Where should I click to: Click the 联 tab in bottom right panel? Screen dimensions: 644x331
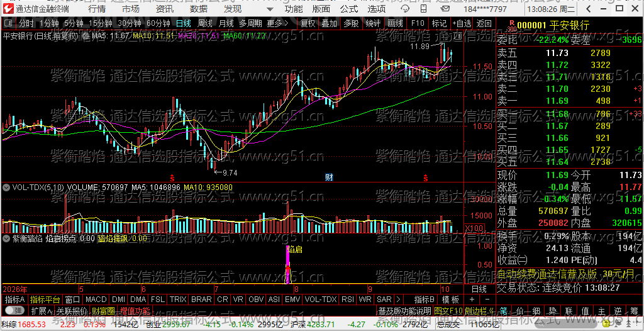569,310
